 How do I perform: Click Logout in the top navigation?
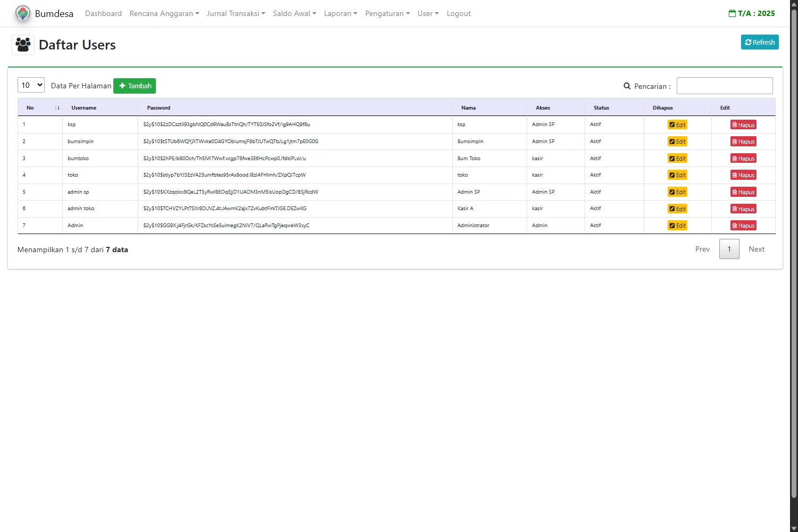(x=459, y=13)
